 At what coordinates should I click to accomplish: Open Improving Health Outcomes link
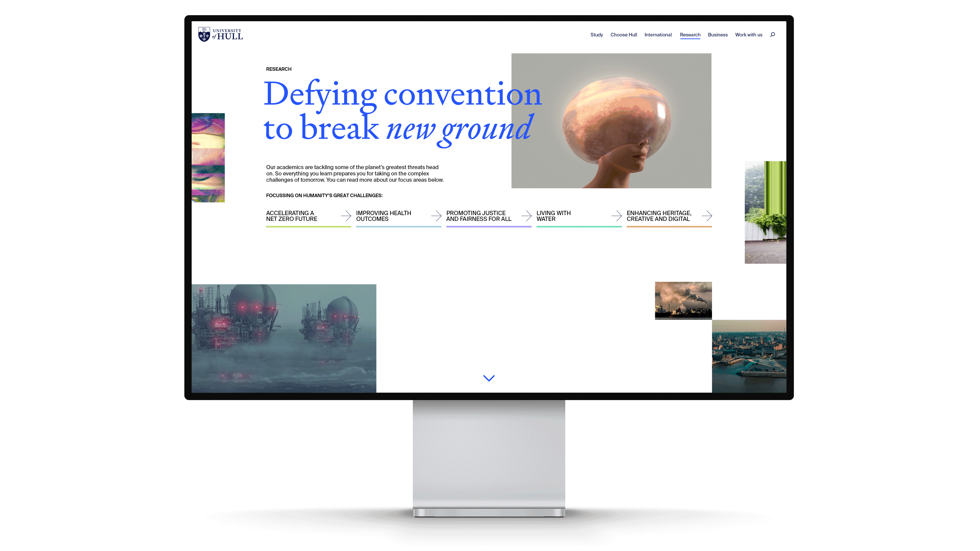384,216
